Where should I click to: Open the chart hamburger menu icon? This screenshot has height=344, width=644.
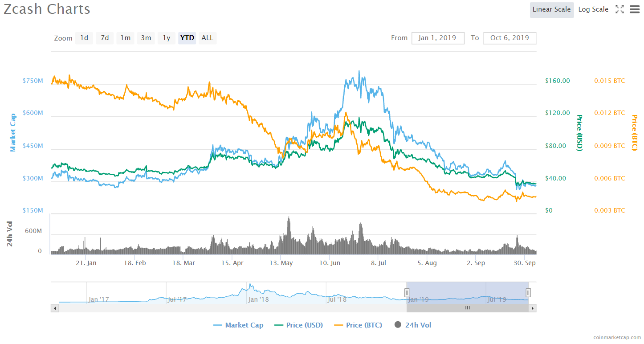(x=635, y=9)
